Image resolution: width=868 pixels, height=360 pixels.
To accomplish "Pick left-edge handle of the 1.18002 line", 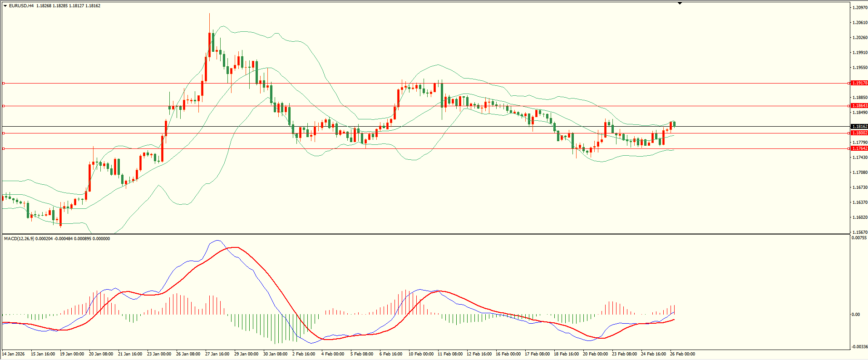I will pyautogui.click(x=4, y=133).
